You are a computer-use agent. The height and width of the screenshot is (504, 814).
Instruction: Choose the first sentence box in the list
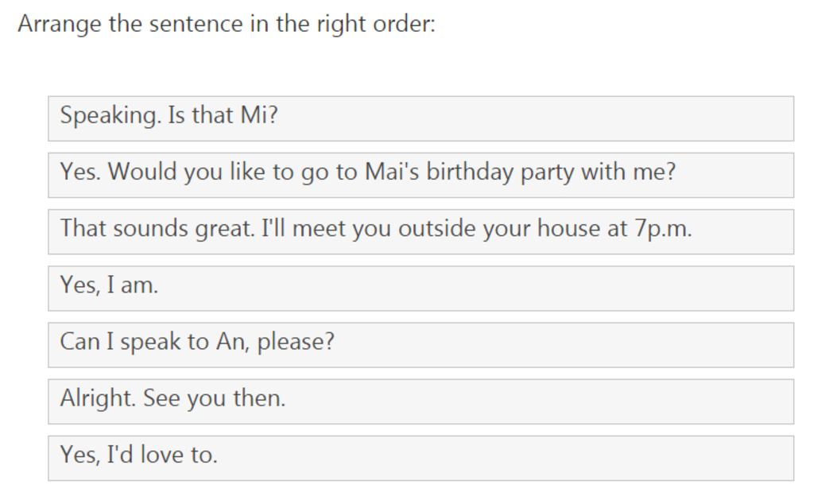pyautogui.click(x=421, y=118)
